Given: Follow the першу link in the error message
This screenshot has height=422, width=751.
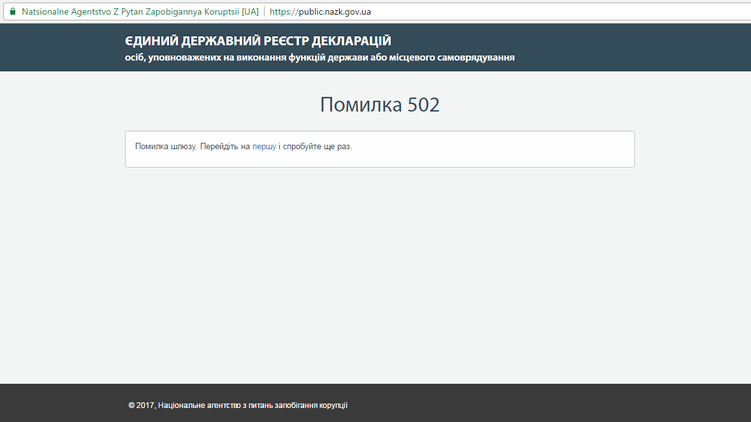Looking at the screenshot, I should pyautogui.click(x=264, y=147).
